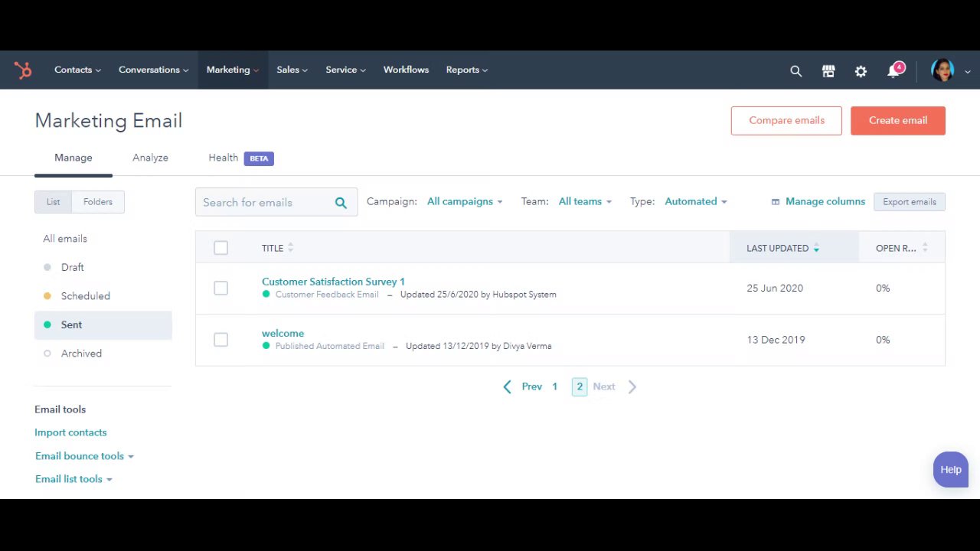Sort by Open Rate column arrows

(x=925, y=248)
